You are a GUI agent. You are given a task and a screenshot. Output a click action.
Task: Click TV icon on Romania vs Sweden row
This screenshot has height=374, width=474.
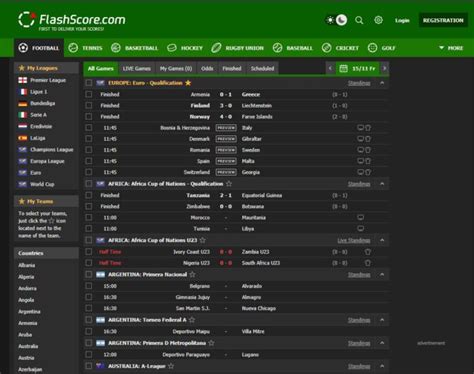[360, 150]
